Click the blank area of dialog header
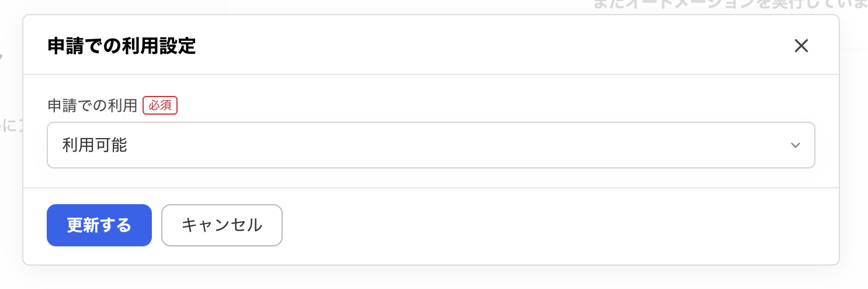Viewport: 868px width, 289px height. (x=467, y=46)
